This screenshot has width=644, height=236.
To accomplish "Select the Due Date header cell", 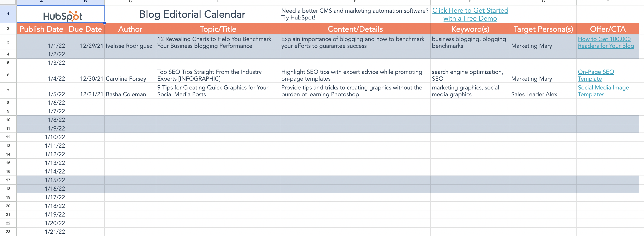I will tap(85, 29).
